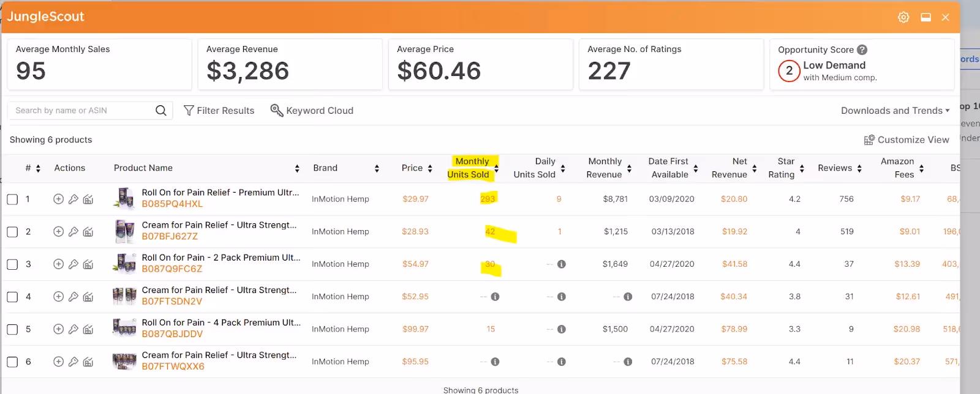Click info icon in row 4 Monthly Units Sold
The height and width of the screenshot is (394, 980).
click(x=495, y=297)
